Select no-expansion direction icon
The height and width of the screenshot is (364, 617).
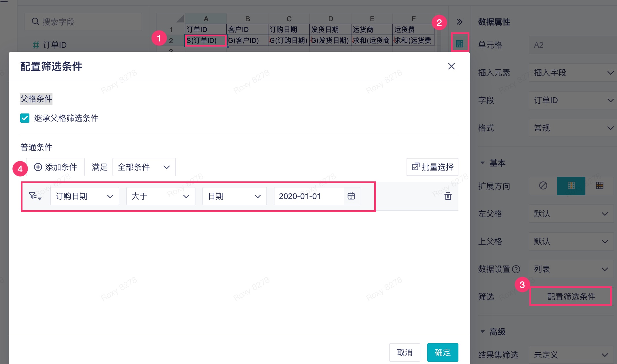click(543, 186)
